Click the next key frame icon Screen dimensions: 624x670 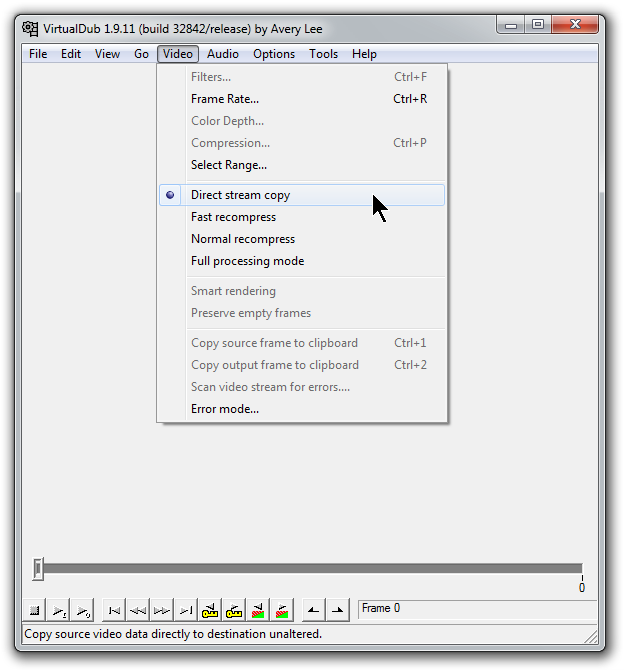[234, 609]
